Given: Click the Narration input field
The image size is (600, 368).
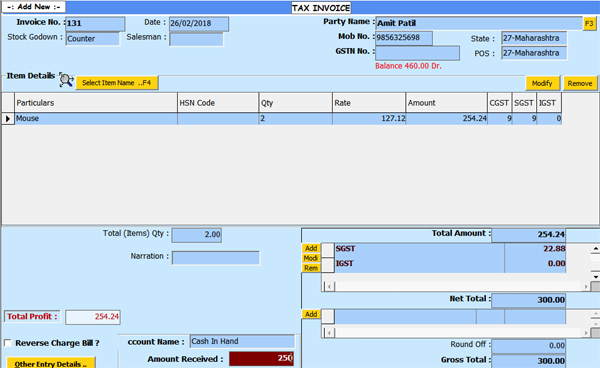Looking at the screenshot, I should 216,257.
